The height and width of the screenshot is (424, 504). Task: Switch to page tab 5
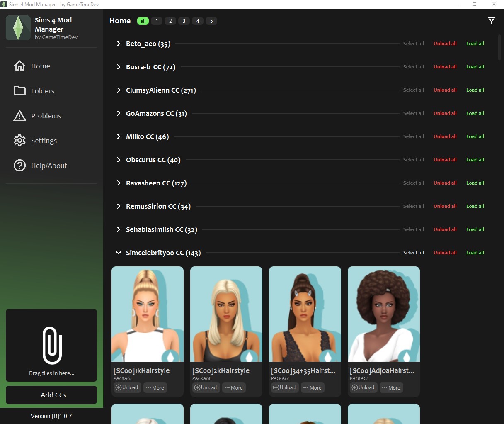coord(211,21)
